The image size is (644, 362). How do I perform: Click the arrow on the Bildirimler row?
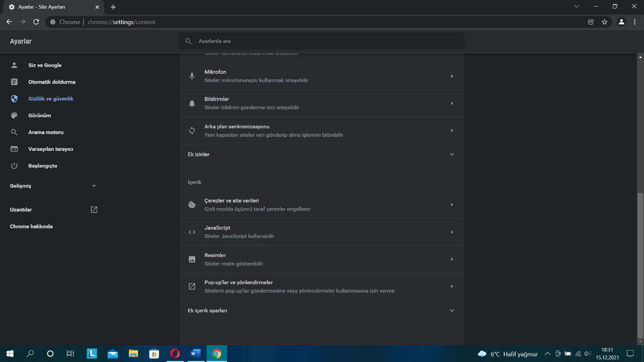coord(452,104)
